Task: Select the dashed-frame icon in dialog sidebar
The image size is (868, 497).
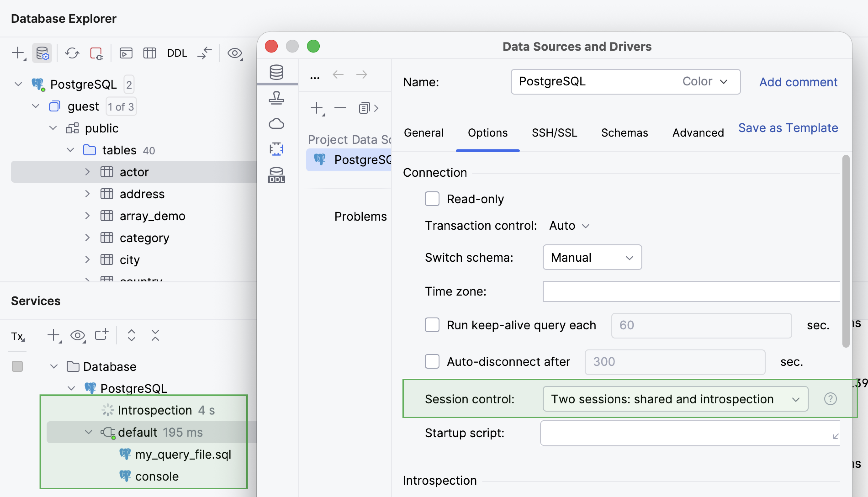Action: point(276,149)
